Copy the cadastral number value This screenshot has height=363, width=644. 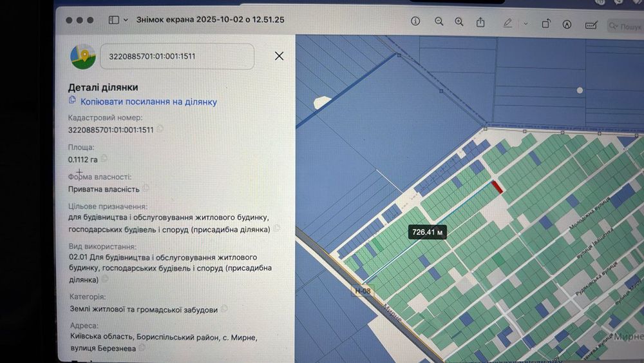[160, 129]
